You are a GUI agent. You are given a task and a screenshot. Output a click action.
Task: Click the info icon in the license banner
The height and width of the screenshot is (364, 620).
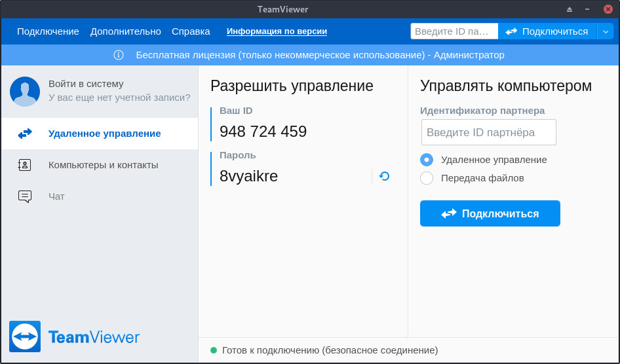coord(119,55)
